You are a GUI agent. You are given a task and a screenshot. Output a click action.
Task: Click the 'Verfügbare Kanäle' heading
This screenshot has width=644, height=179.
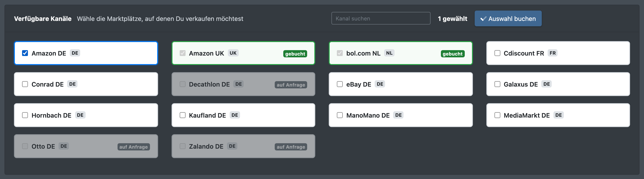43,19
